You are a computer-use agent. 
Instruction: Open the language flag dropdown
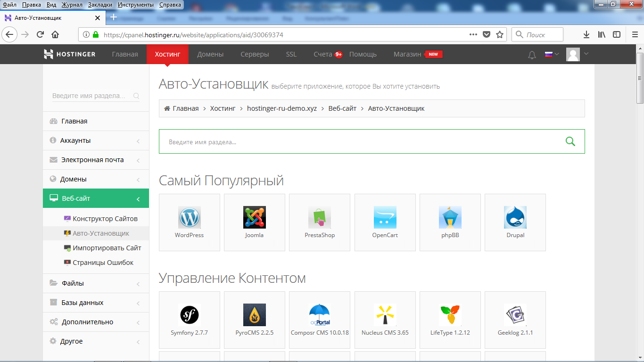click(551, 54)
